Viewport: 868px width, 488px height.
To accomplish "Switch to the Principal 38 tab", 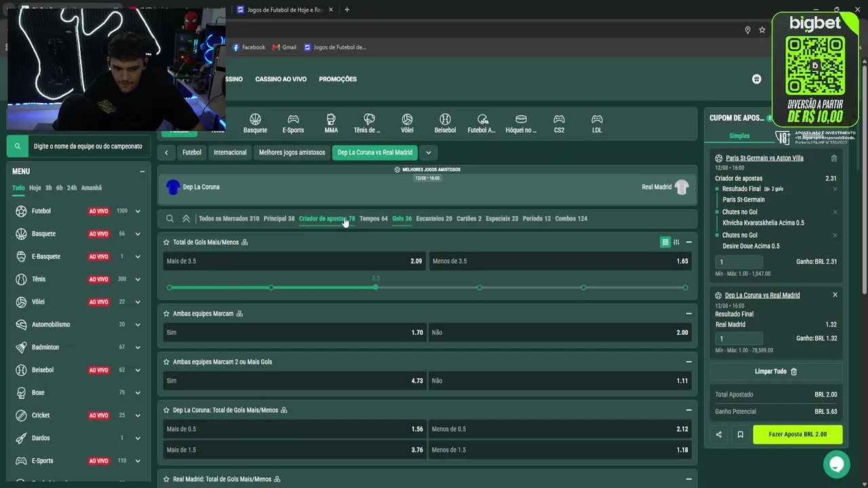I will pyautogui.click(x=279, y=218).
